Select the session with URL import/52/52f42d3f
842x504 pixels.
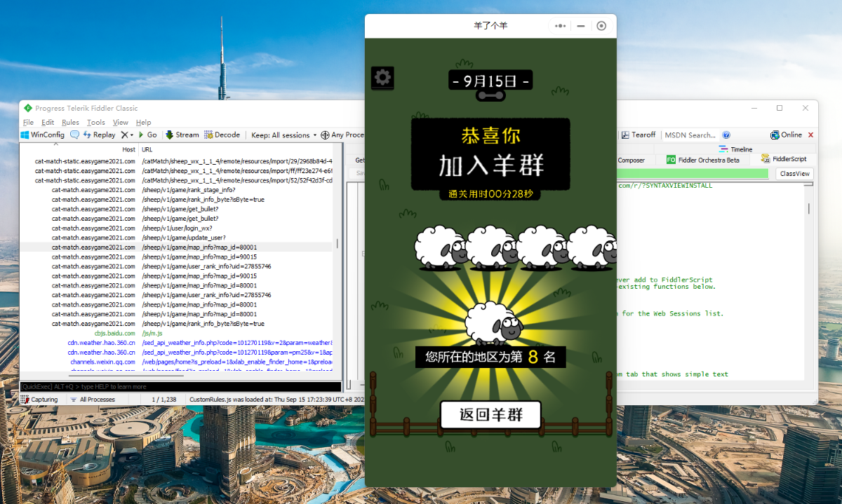(175, 180)
